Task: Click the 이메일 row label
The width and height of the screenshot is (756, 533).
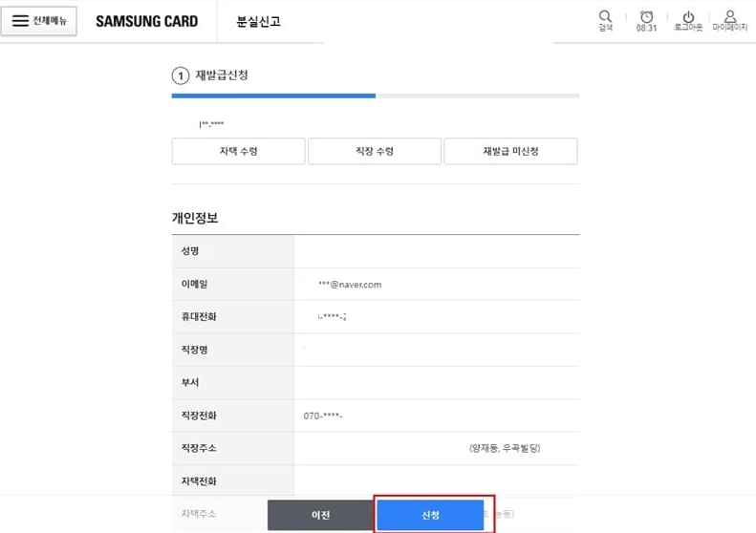Action: (x=194, y=284)
